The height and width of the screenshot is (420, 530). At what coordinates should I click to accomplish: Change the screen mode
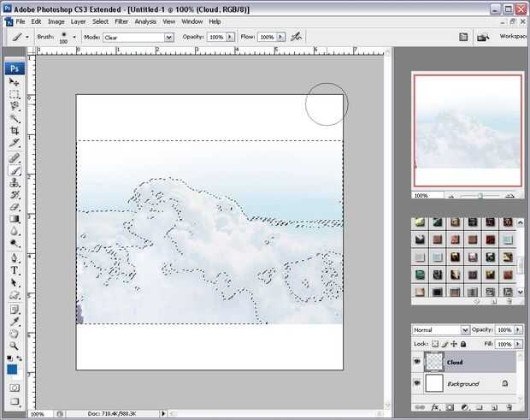click(x=14, y=402)
